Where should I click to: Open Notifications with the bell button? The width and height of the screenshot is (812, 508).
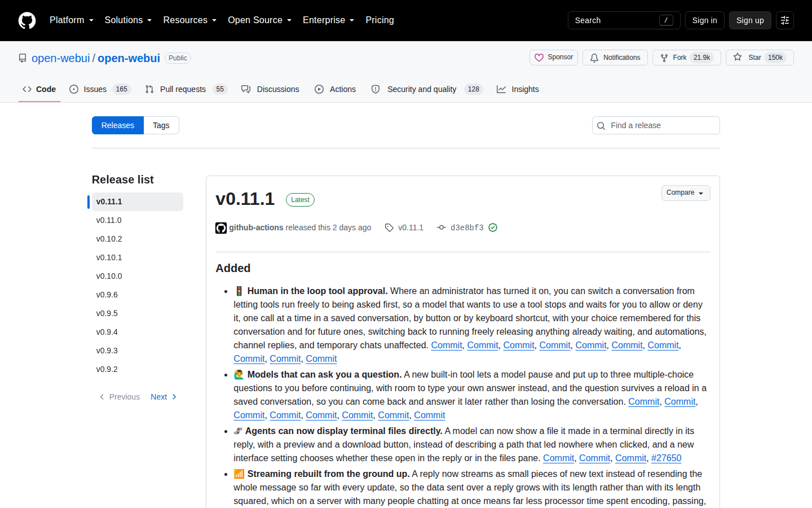(615, 58)
